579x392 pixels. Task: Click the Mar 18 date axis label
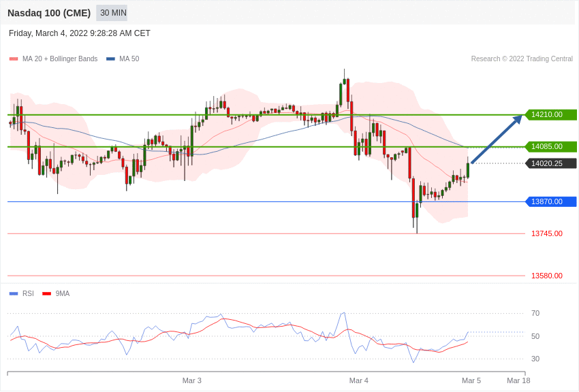point(518,380)
